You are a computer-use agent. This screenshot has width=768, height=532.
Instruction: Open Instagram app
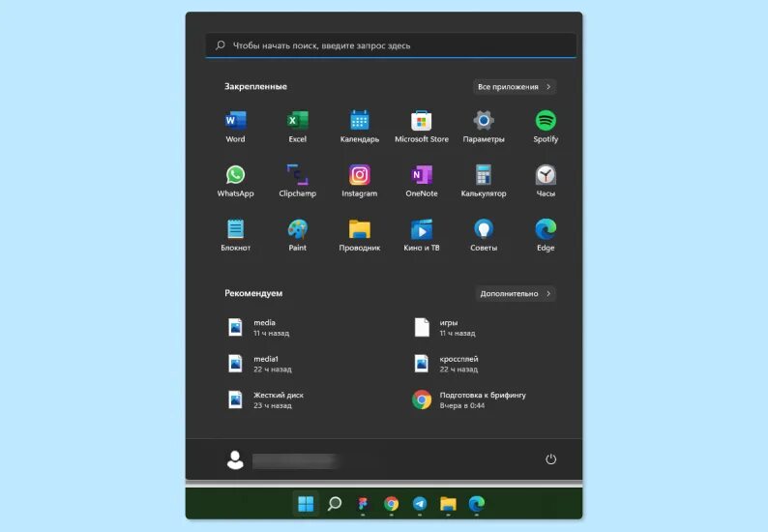pyautogui.click(x=360, y=181)
